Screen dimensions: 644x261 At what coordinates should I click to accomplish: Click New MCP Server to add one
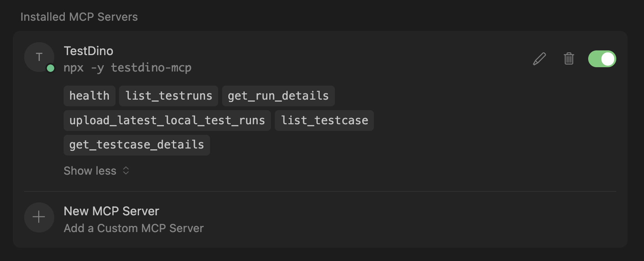[x=111, y=211]
